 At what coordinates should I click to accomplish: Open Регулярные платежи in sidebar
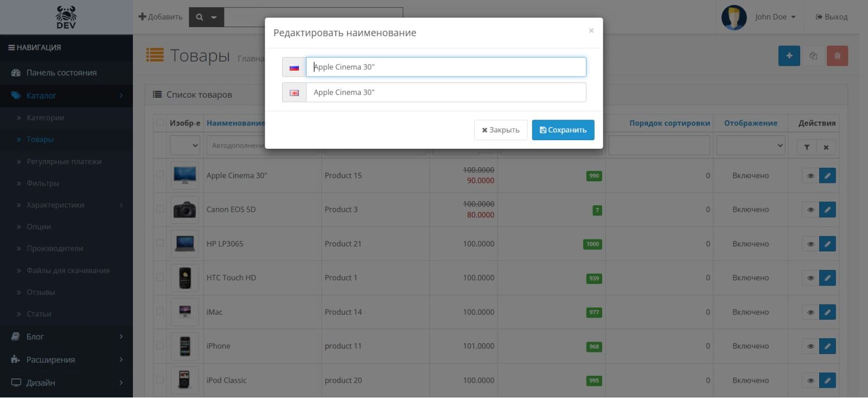point(64,161)
